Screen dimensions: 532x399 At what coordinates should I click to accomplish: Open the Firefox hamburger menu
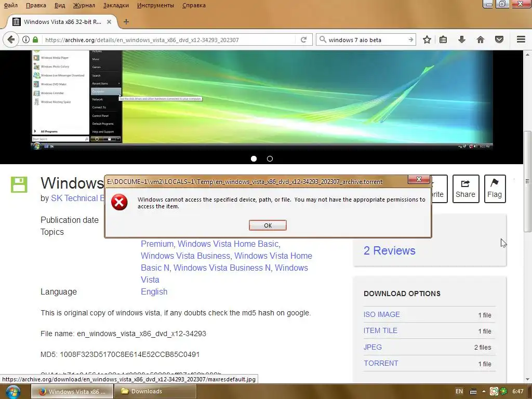click(x=521, y=39)
